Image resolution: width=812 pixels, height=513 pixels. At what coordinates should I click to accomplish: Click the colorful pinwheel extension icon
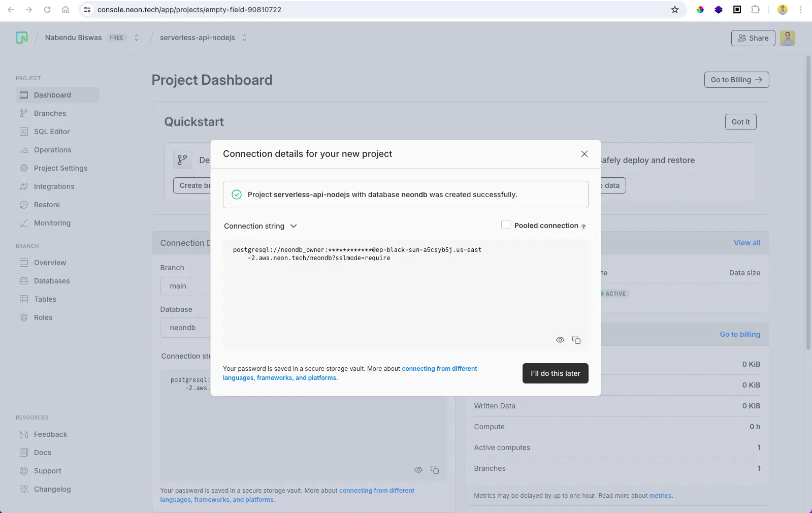[x=700, y=10]
